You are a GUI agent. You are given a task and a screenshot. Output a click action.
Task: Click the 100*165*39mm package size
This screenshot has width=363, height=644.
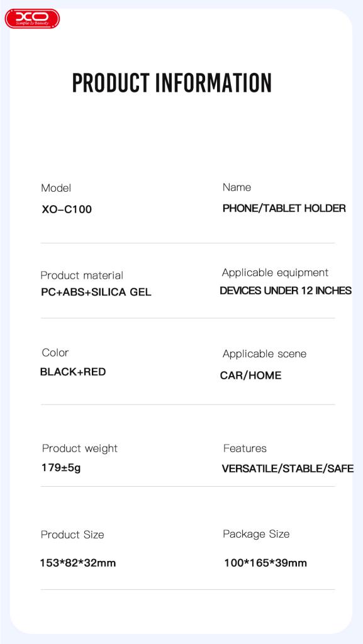pos(265,563)
